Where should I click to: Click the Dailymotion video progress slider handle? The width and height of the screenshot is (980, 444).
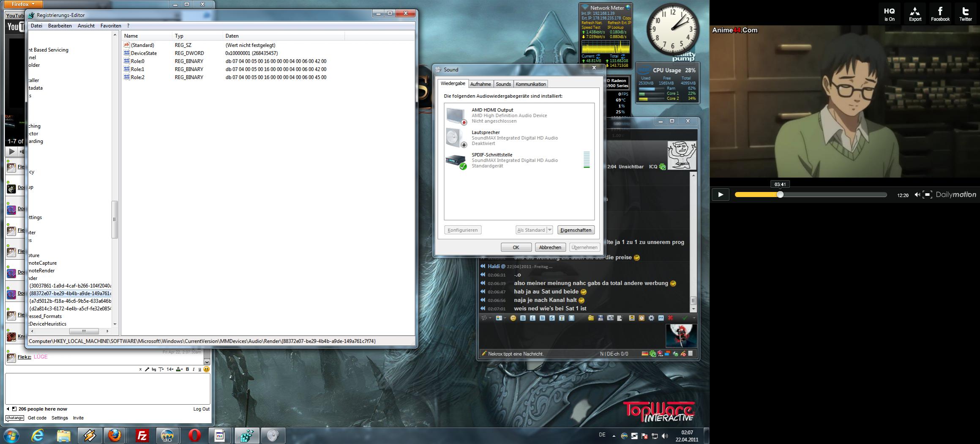780,195
